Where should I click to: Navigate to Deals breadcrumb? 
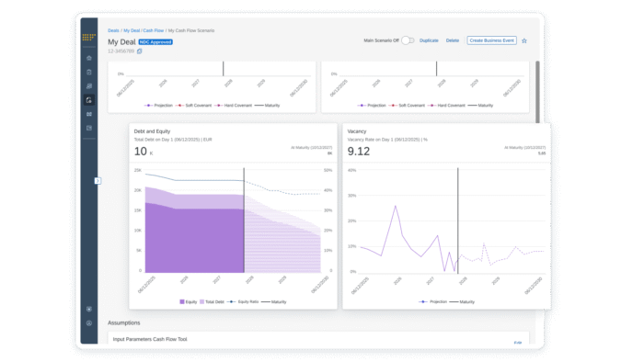tap(113, 30)
